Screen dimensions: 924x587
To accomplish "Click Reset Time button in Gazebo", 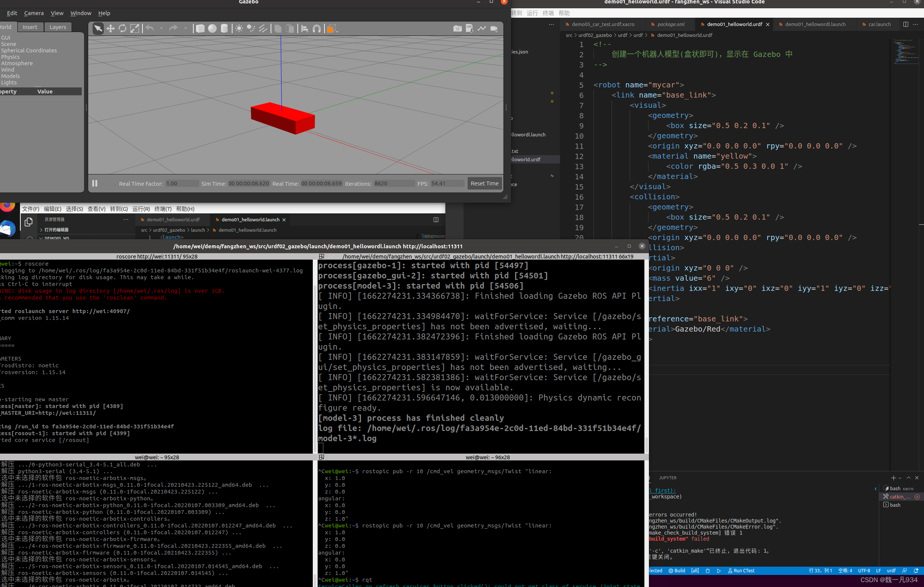I will (x=484, y=183).
